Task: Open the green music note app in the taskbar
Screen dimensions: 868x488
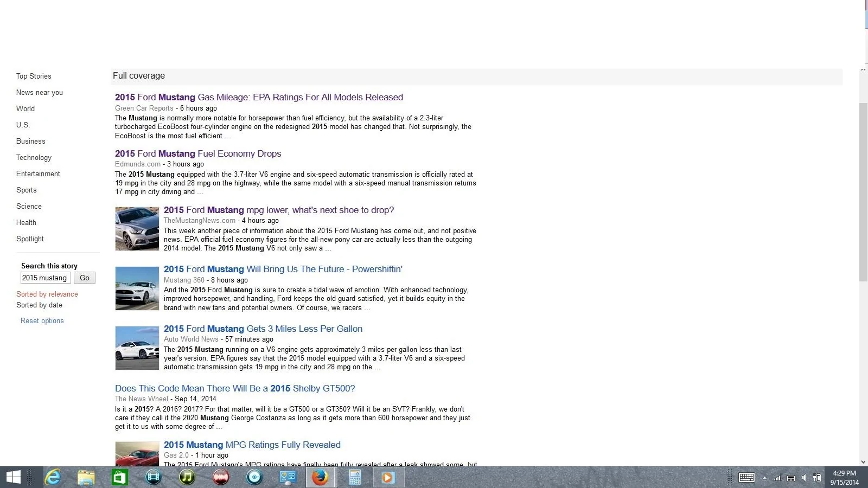Action: 187,477
